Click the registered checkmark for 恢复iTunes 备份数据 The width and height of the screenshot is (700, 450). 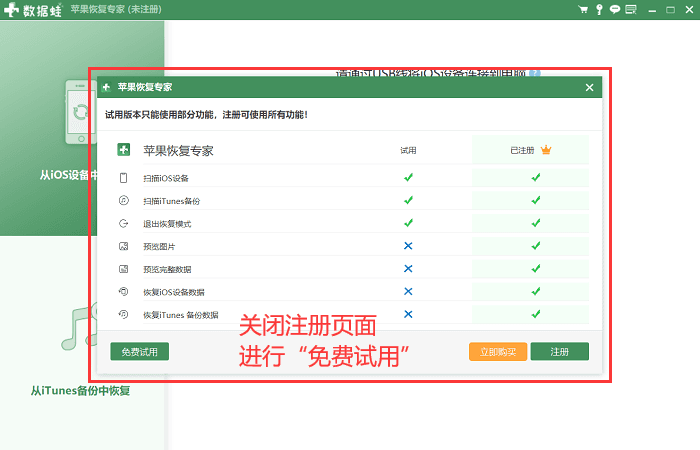click(x=536, y=314)
